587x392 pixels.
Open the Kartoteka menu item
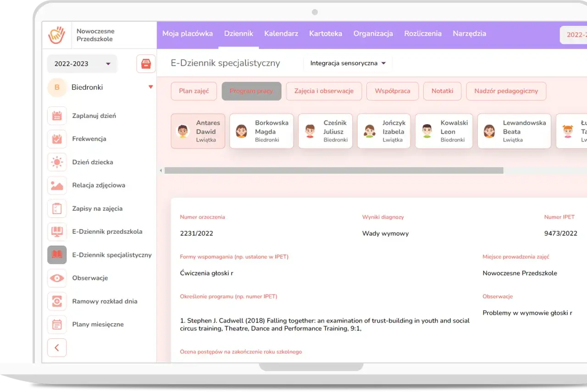tap(326, 33)
